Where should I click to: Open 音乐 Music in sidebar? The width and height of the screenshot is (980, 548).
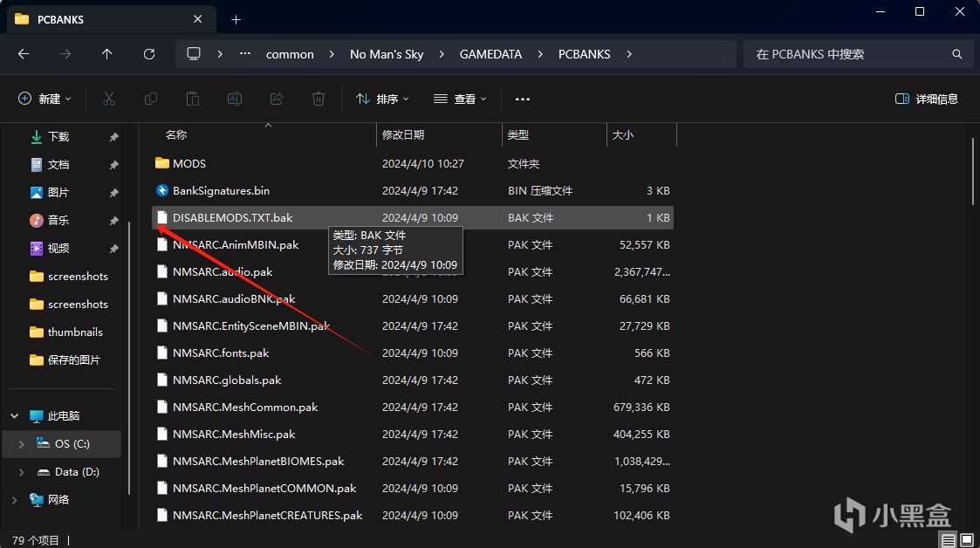pyautogui.click(x=58, y=221)
